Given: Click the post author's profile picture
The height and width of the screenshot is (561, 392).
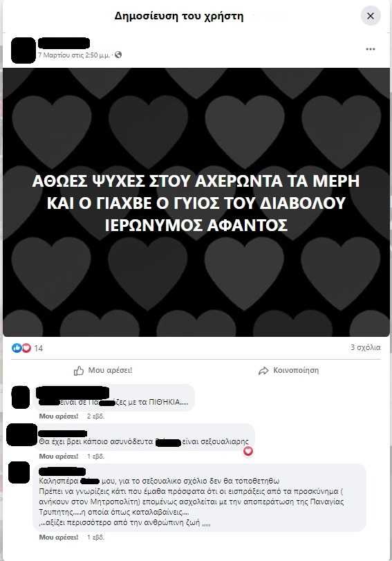Looking at the screenshot, I should 24,50.
